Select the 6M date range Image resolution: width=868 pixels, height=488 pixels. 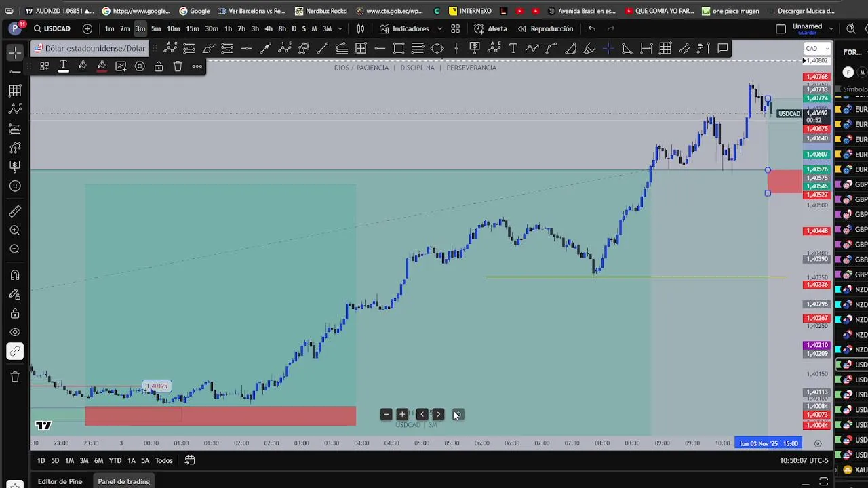tap(98, 460)
